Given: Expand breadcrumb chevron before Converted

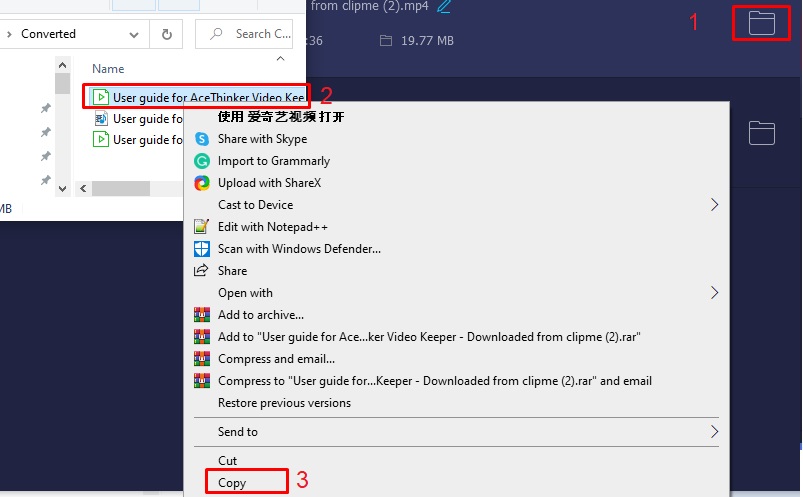Looking at the screenshot, I should (9, 34).
